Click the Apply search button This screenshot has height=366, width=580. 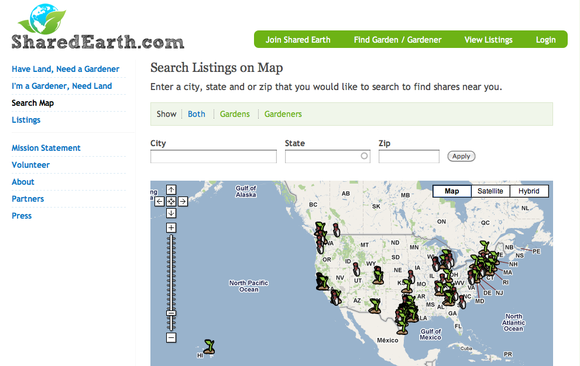coord(461,156)
